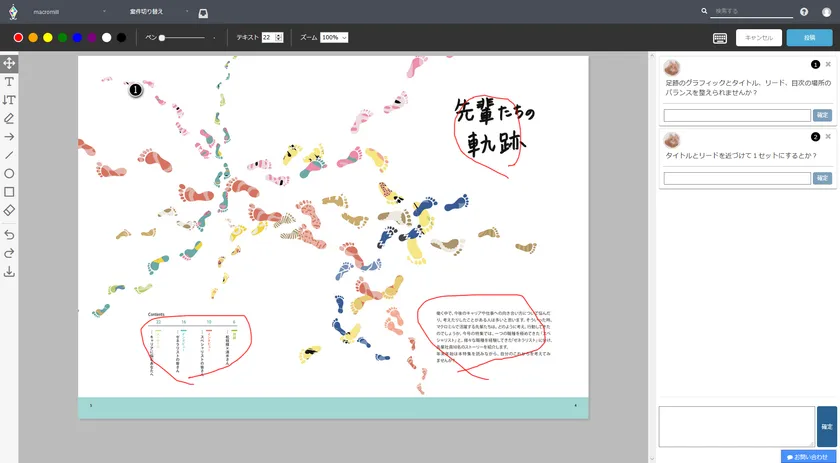Undo the last annotation
Screen dimensions: 840x463
pyautogui.click(x=9, y=235)
